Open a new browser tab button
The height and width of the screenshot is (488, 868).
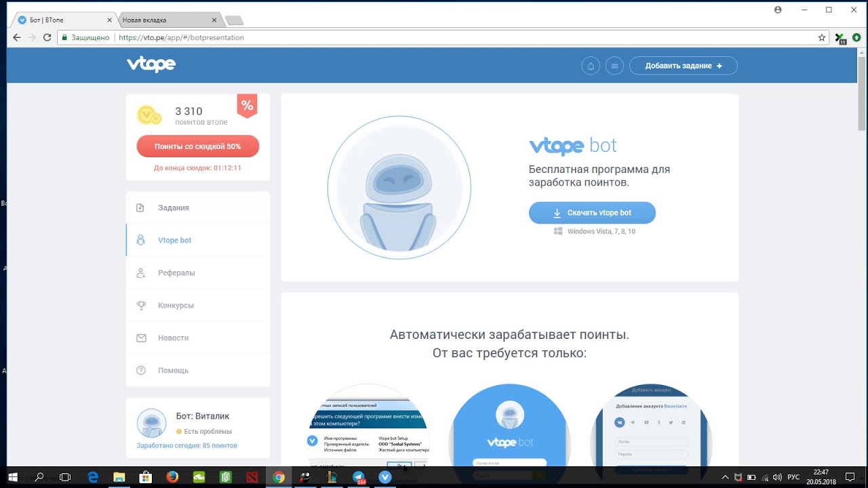point(234,20)
